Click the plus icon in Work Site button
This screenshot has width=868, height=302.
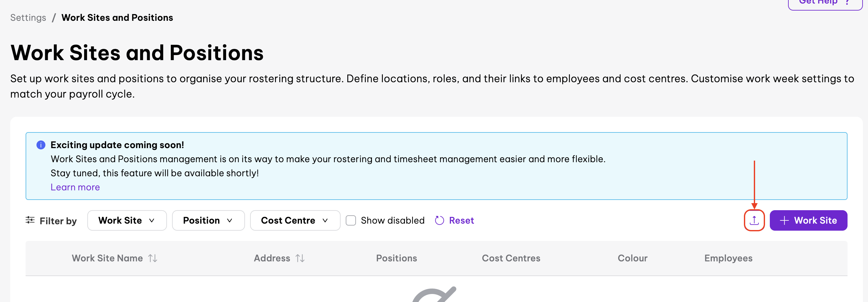[x=784, y=220]
